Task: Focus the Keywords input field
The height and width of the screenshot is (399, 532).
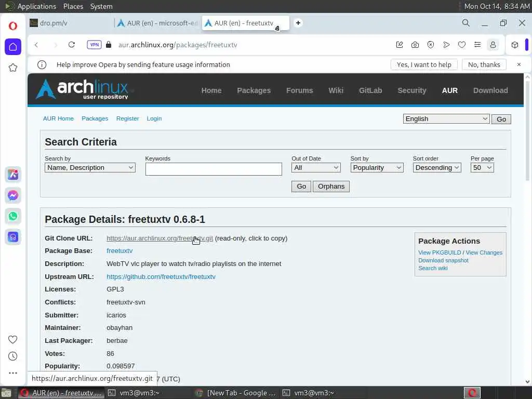Action: [x=214, y=169]
